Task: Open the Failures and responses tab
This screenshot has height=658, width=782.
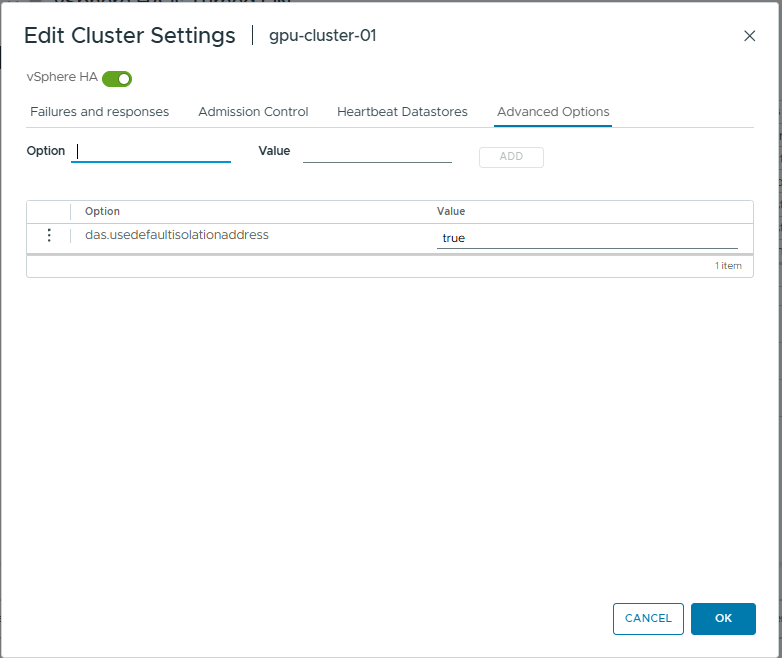Action: coord(99,112)
